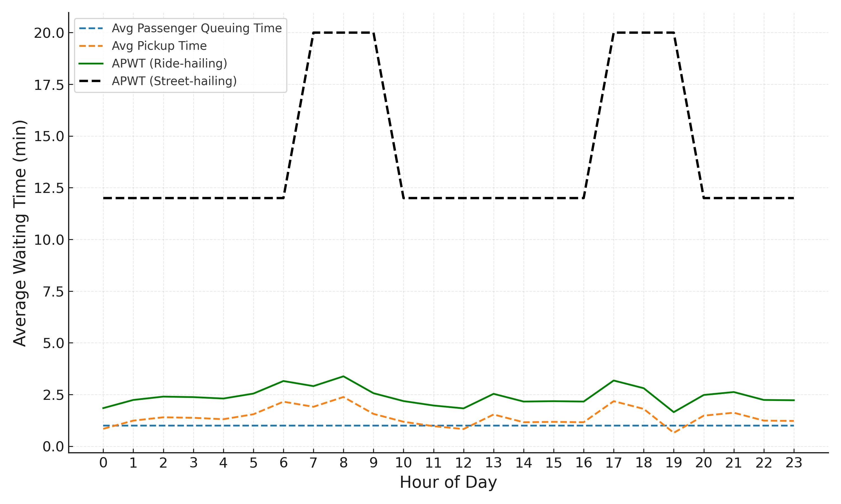Click the green line's peak at hour 8

coord(343,376)
